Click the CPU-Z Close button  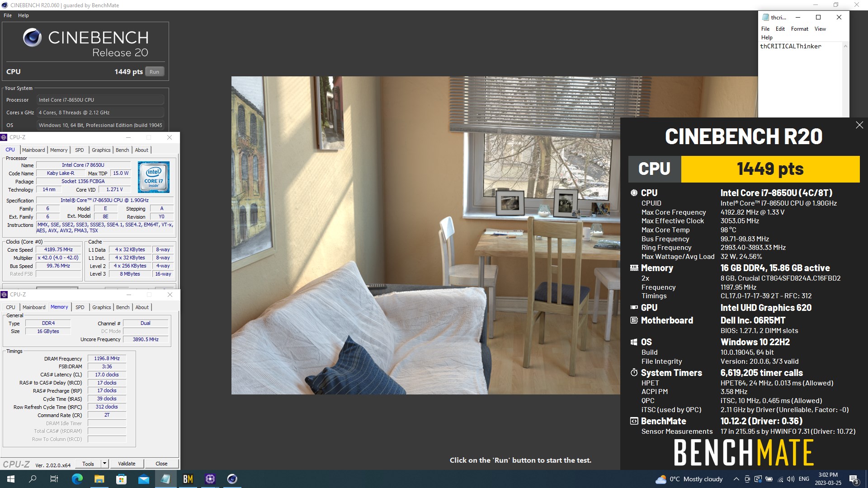pyautogui.click(x=161, y=464)
